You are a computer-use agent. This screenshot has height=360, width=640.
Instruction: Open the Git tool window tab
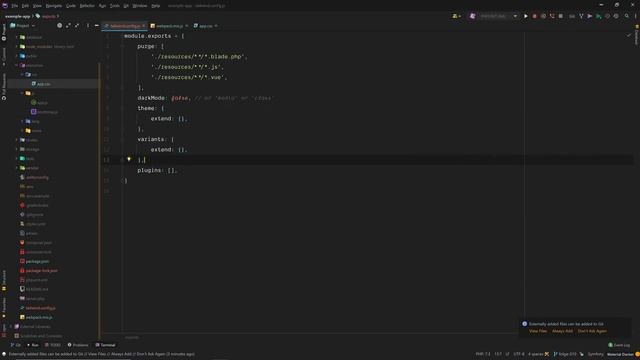pos(16,345)
